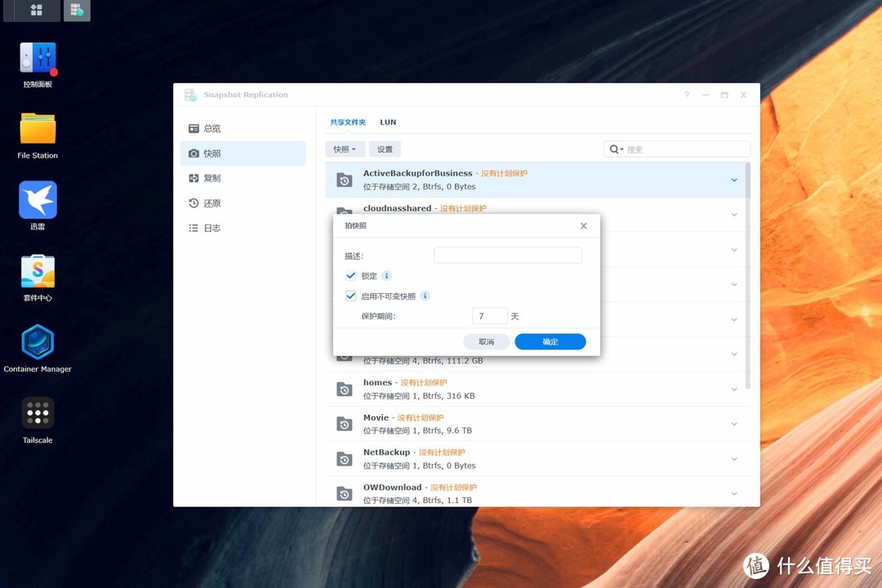The image size is (882, 588).
Task: Click the ActiveBackupforBusiness folder name
Action: click(417, 173)
